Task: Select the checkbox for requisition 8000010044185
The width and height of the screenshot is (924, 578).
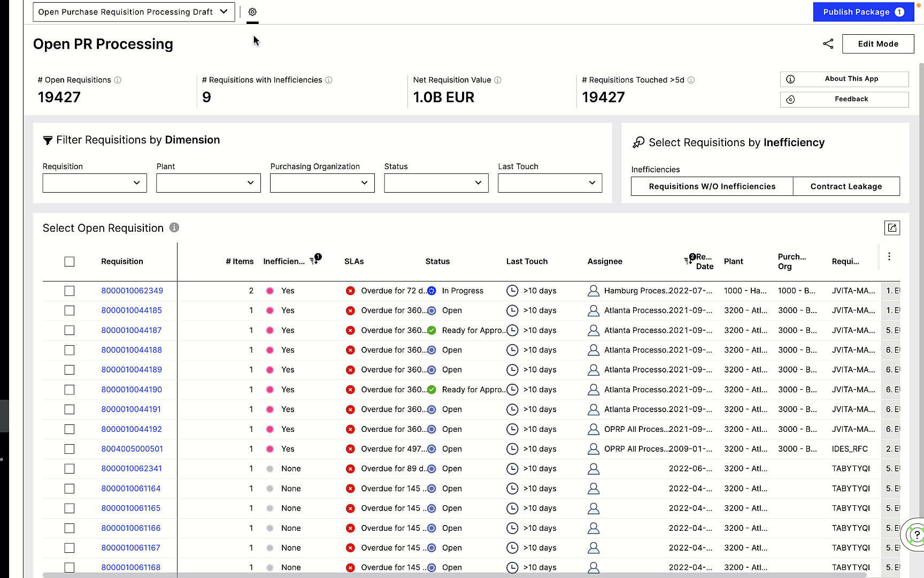Action: click(x=70, y=310)
